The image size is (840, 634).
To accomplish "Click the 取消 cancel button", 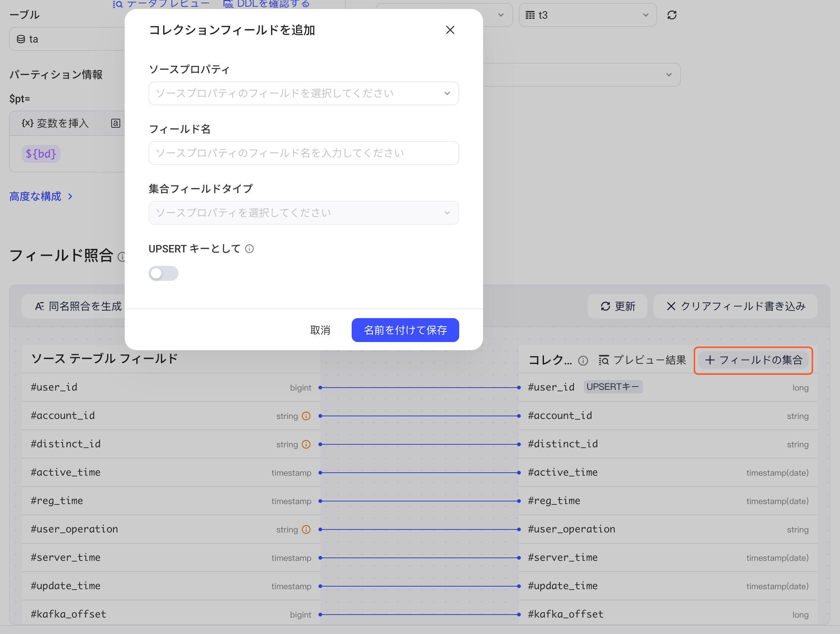I will tap(320, 330).
